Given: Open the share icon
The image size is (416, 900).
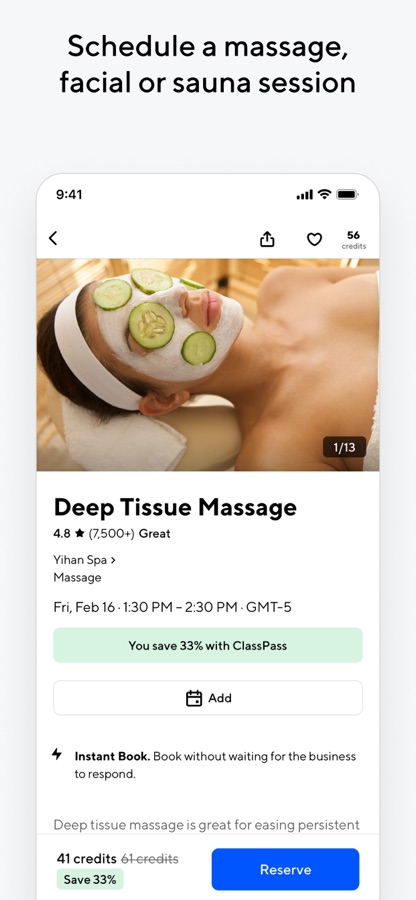Looking at the screenshot, I should (267, 239).
